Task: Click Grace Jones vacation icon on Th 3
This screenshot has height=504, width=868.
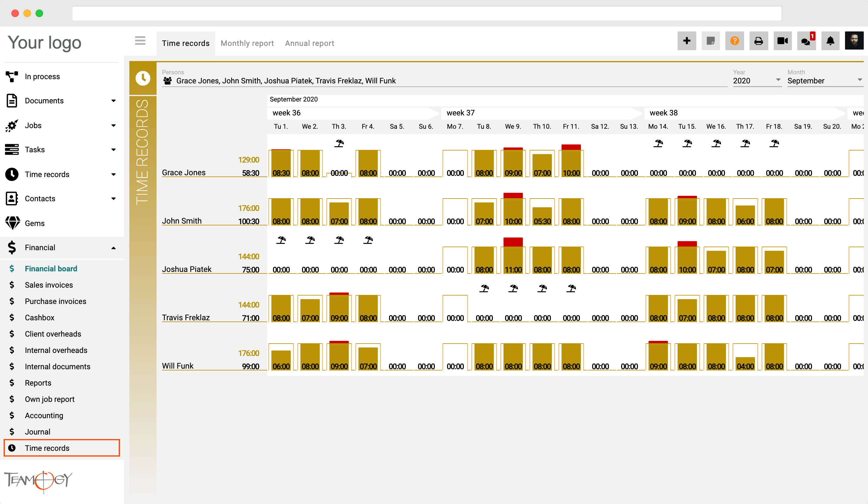Action: pos(339,143)
